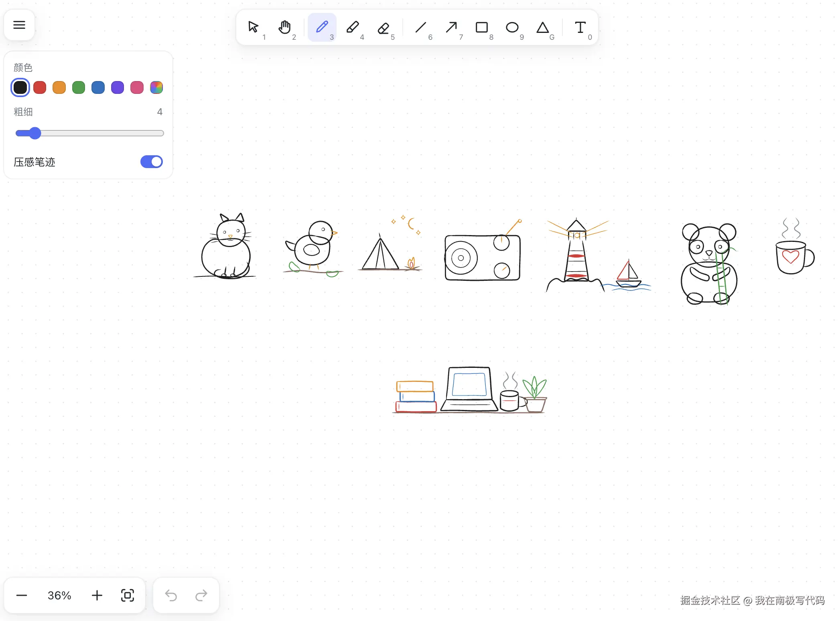This screenshot has height=621, width=840.
Task: Click the cat drawing on canvas
Action: (x=225, y=246)
